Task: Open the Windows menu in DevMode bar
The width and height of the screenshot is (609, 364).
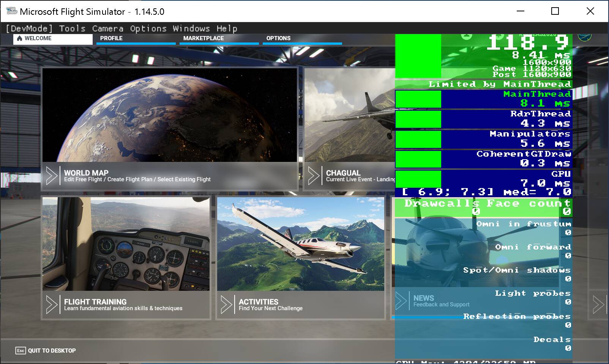Action: [x=191, y=28]
